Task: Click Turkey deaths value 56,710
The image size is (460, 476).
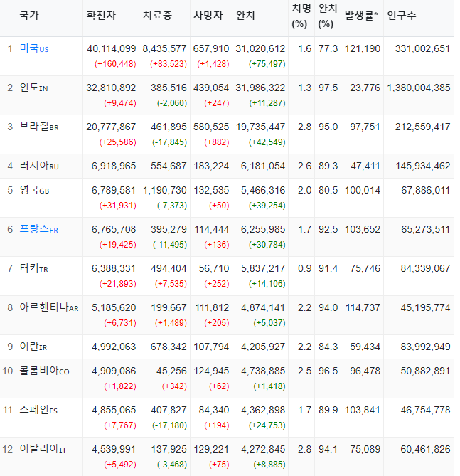Action: 213,269
